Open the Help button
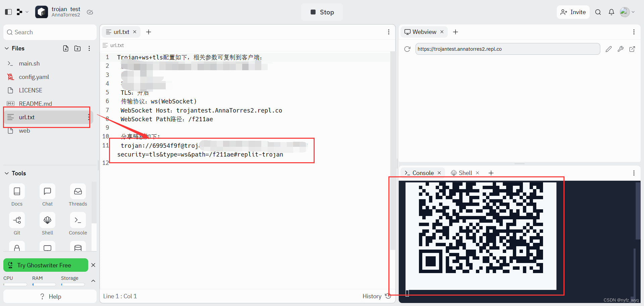 pyautogui.click(x=50, y=297)
